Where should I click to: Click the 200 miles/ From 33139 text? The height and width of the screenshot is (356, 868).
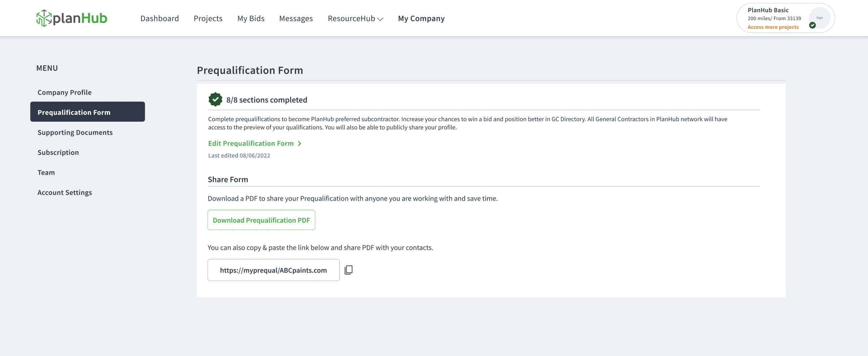click(x=774, y=18)
